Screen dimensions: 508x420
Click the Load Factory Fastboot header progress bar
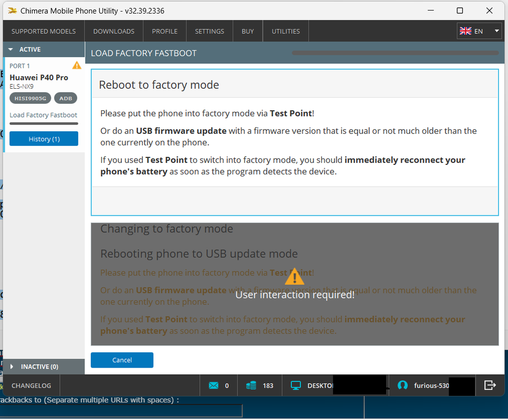[395, 53]
